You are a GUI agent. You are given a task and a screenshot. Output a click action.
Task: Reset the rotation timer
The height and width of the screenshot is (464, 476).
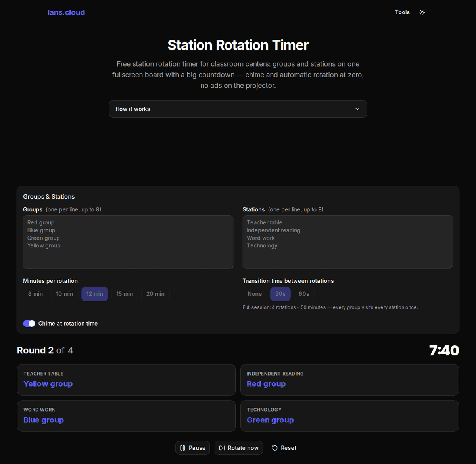pyautogui.click(x=284, y=448)
